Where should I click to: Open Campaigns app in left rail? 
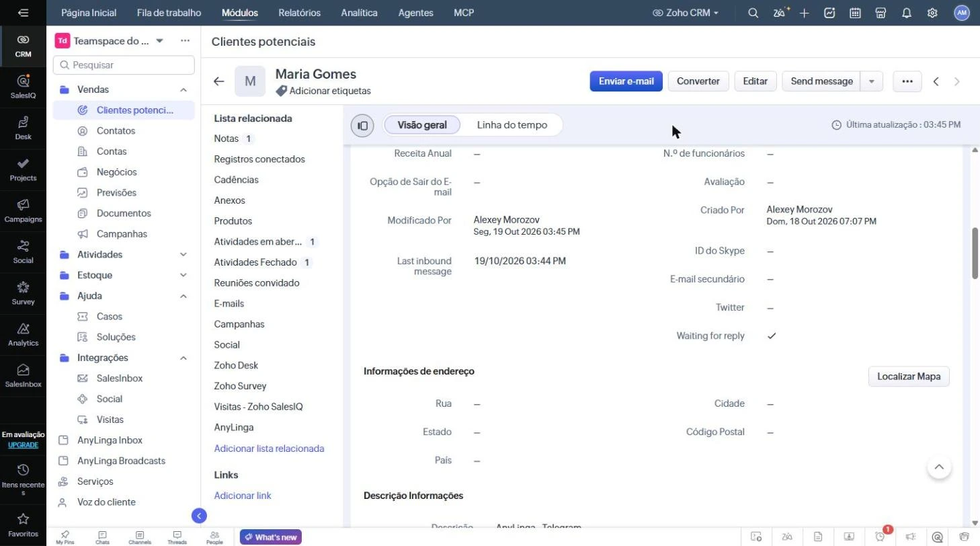tap(23, 210)
